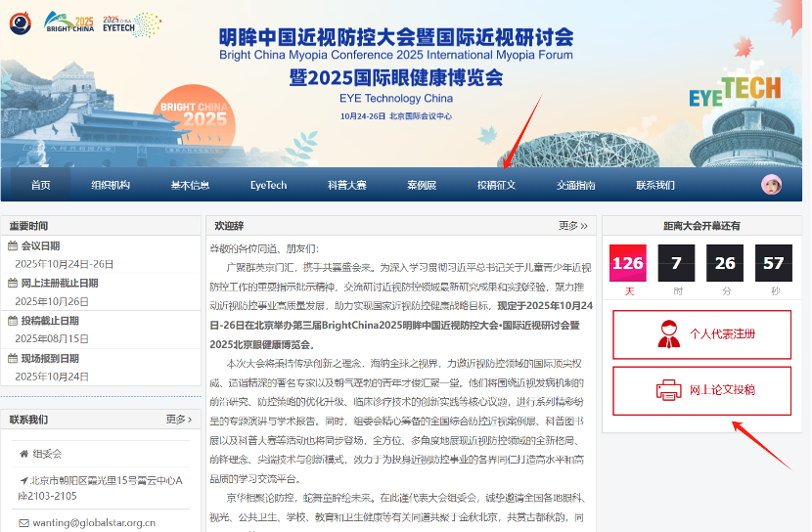This screenshot has width=812, height=532.
Task: Click the 7 hours countdown box
Action: (676, 263)
